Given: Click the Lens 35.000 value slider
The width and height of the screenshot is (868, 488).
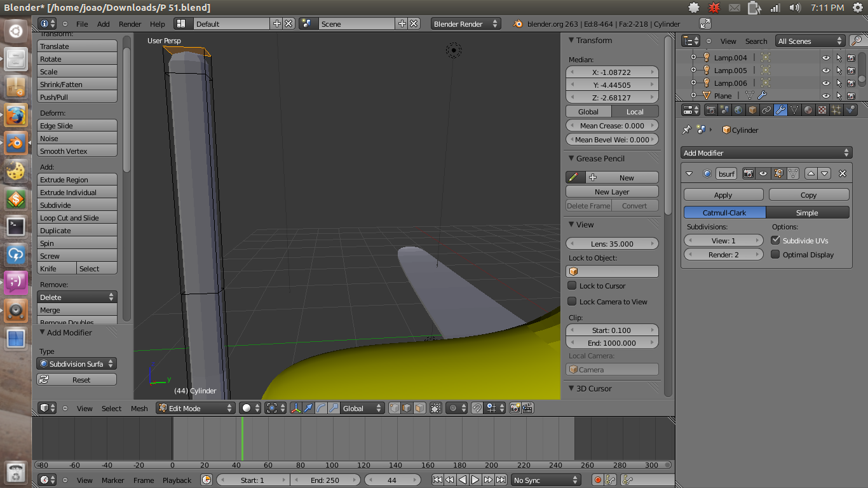Looking at the screenshot, I should tap(612, 243).
